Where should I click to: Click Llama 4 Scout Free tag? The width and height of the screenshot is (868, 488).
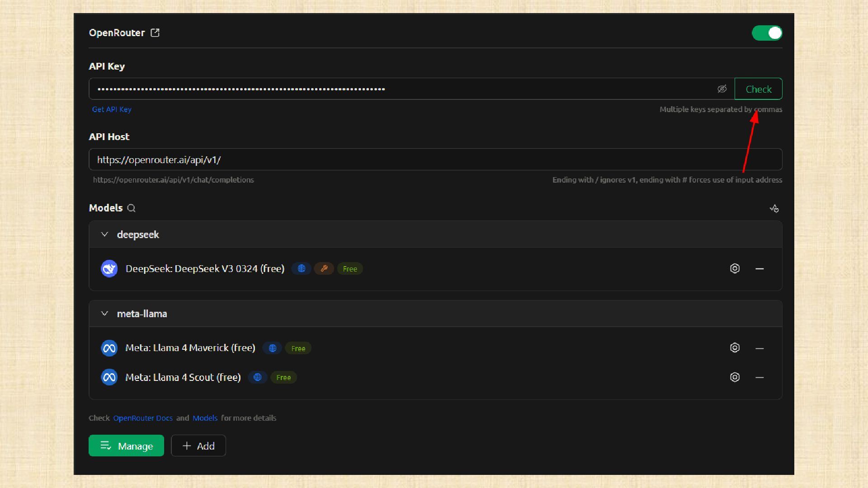(283, 377)
